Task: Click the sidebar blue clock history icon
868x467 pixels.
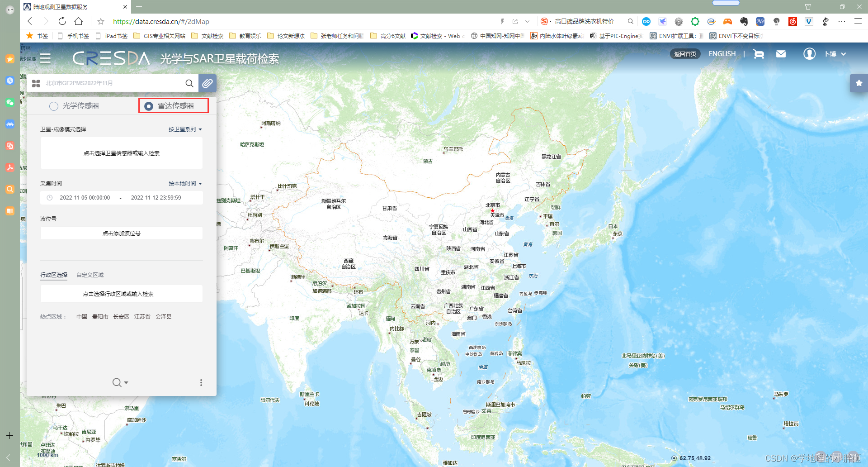Action: (x=10, y=81)
